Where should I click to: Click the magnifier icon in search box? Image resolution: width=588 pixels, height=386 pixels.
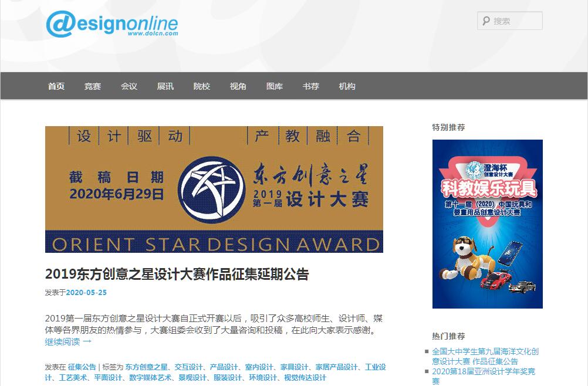tap(486, 21)
